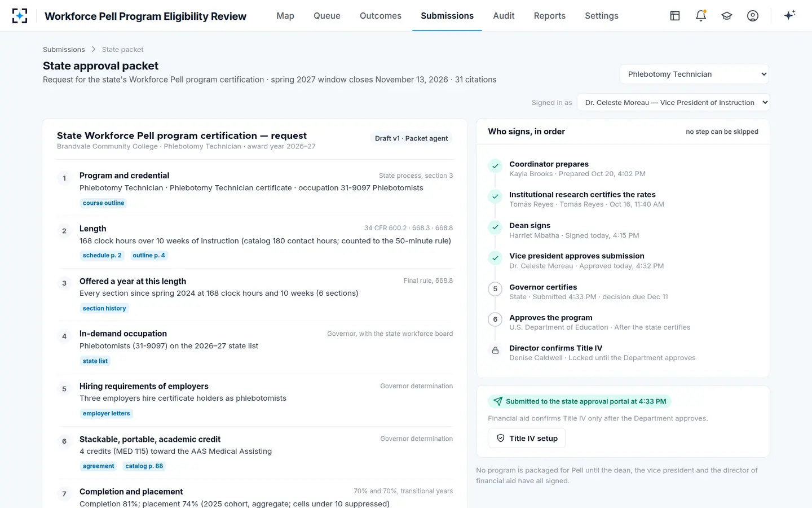The width and height of the screenshot is (812, 508).
Task: Go to the Map tab
Action: click(x=285, y=16)
